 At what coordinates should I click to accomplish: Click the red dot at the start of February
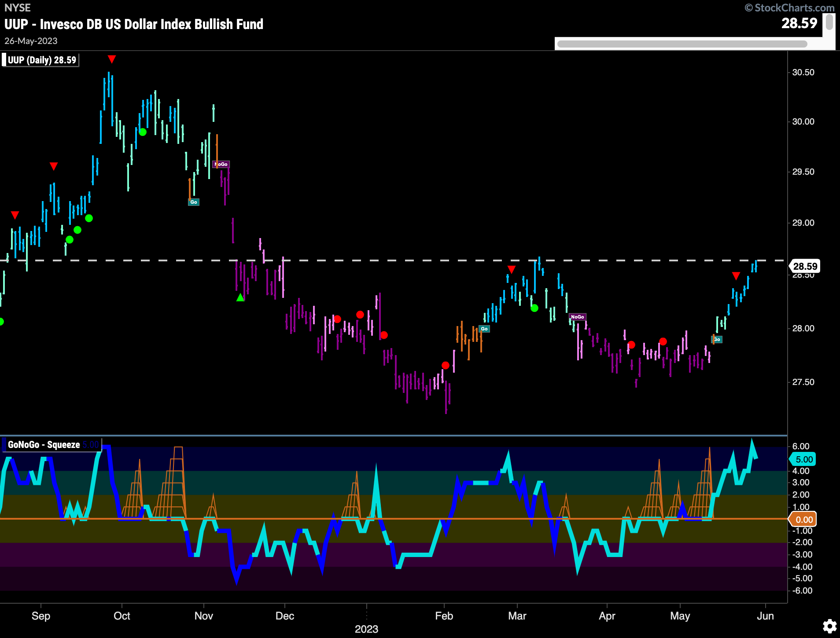446,365
